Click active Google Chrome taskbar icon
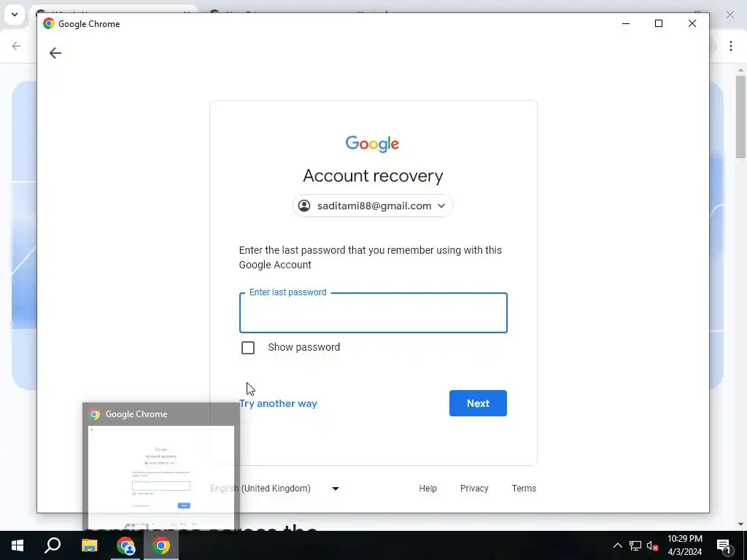Viewport: 747px width, 560px height. coord(161,545)
